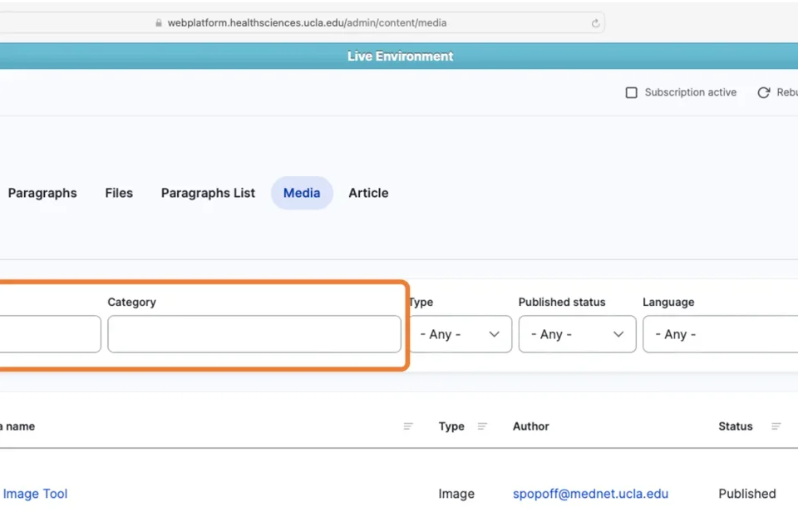This screenshot has height=532, width=798.
Task: Click the Subscription active label
Action: 691,92
